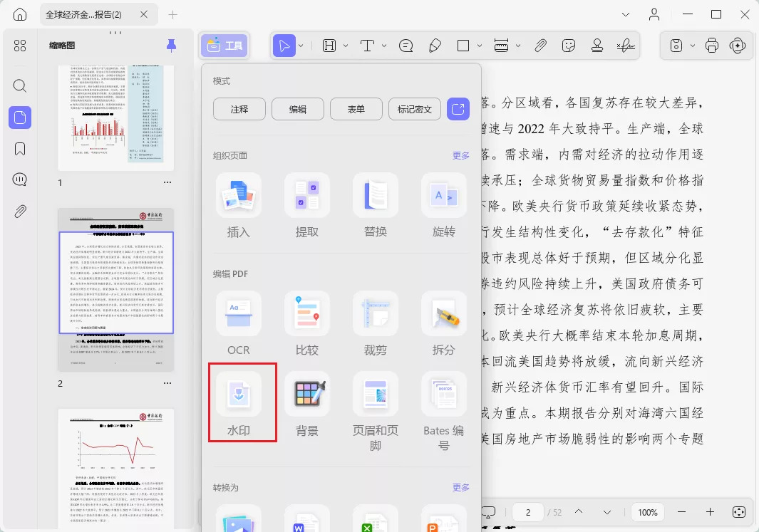Select the stamp tool in the toolbar
This screenshot has width=759, height=532.
597,45
